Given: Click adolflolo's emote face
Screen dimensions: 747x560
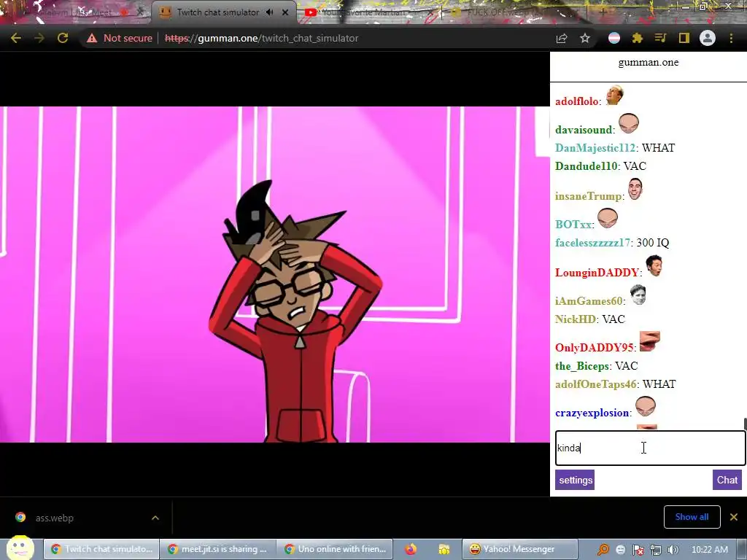Looking at the screenshot, I should coord(614,96).
